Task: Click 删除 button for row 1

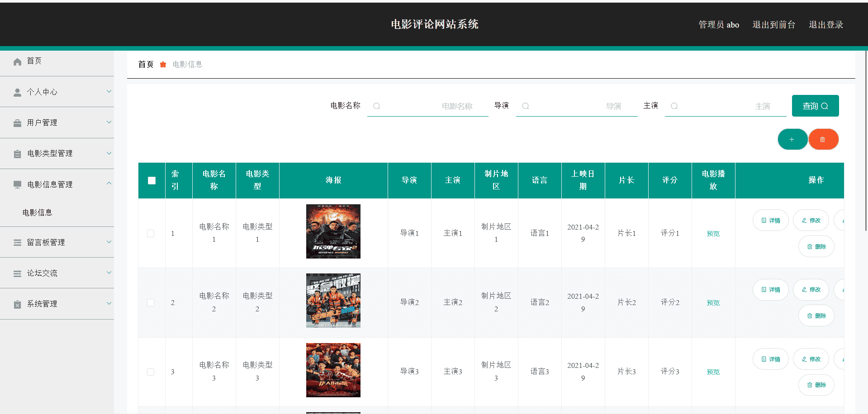Action: click(816, 247)
